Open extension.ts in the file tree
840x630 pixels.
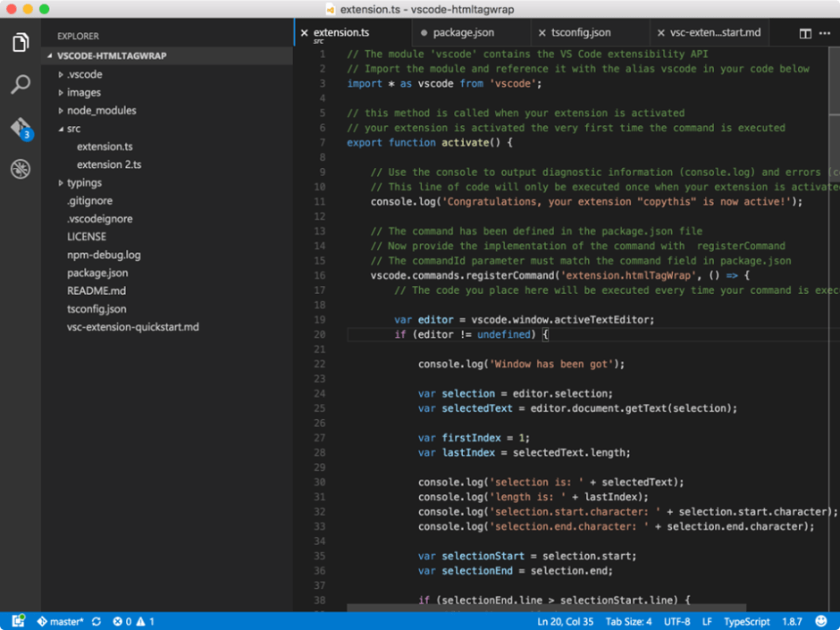[x=105, y=147]
